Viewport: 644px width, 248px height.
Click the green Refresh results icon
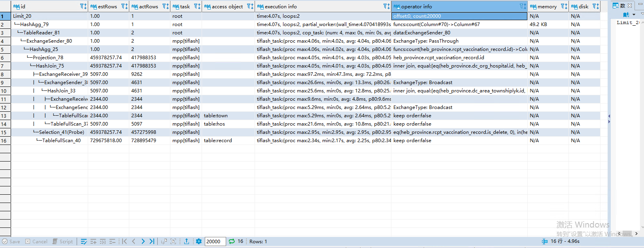(x=232, y=241)
